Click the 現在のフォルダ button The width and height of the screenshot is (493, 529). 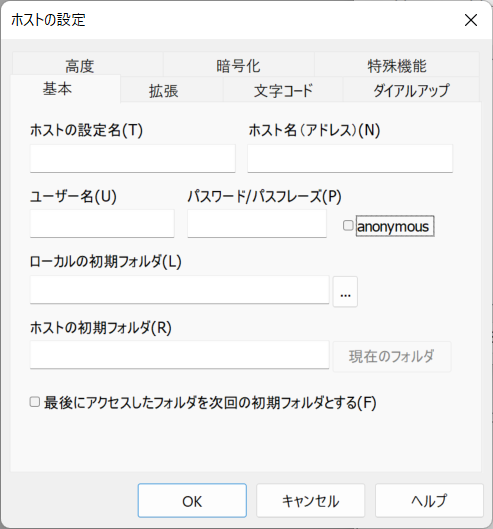pyautogui.click(x=392, y=357)
